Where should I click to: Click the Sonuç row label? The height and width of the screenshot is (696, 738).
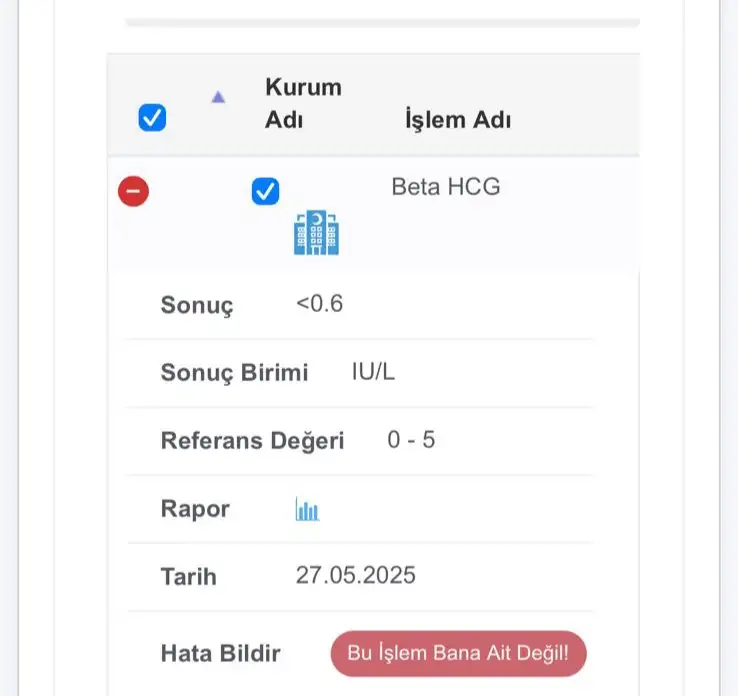pyautogui.click(x=197, y=306)
